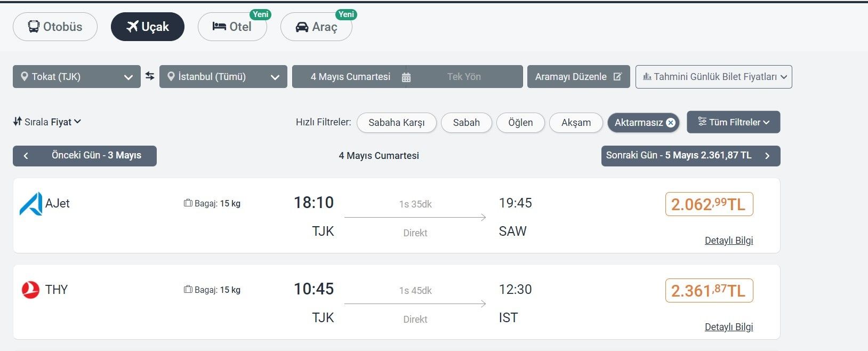Open Detaylı Bilgi for the AJet flight
Viewport: 868px width, 351px height.
tap(729, 241)
